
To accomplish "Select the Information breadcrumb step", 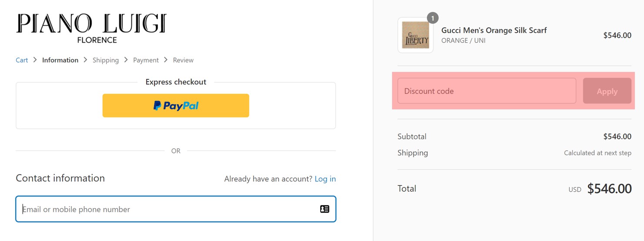I will coord(60,60).
